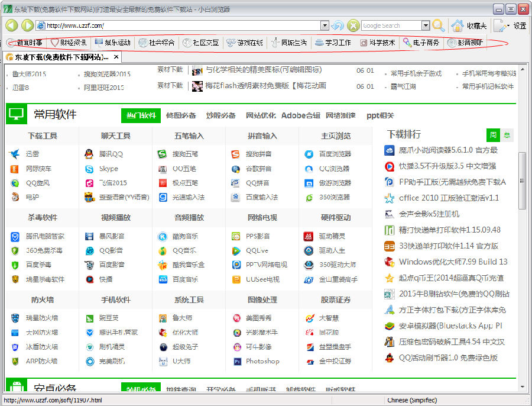Click the 搜狗拼音 icon
The image size is (532, 406).
pyautogui.click(x=235, y=154)
